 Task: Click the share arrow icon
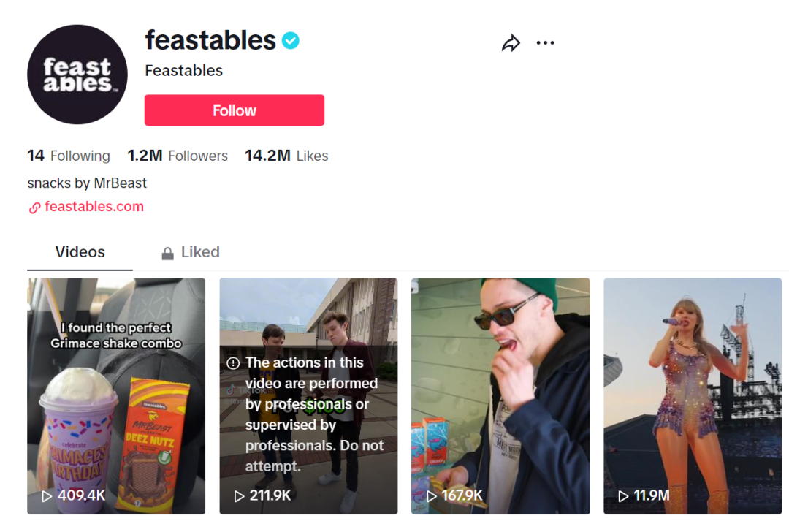pyautogui.click(x=511, y=43)
